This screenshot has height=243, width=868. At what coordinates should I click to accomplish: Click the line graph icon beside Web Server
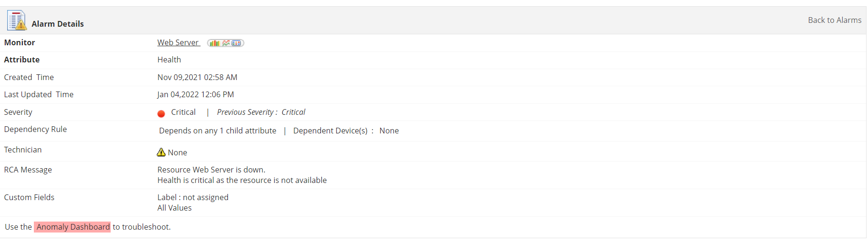click(x=226, y=43)
